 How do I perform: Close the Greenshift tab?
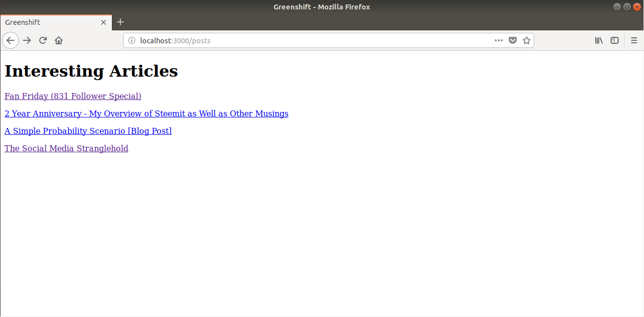click(103, 22)
